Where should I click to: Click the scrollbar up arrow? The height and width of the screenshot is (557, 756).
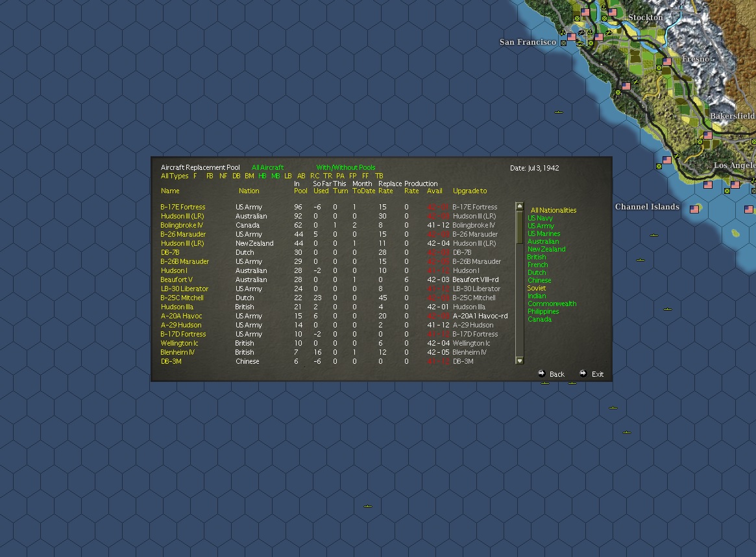(x=519, y=206)
